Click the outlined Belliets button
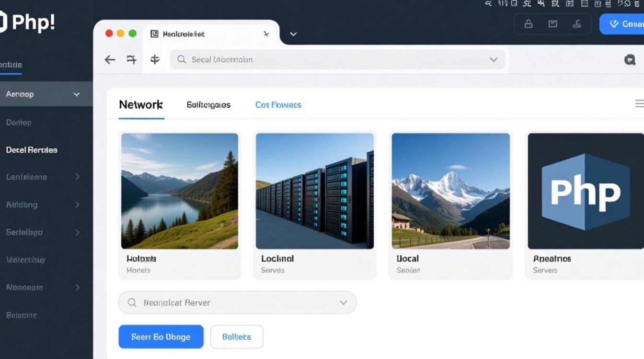Screen dimensions: 644x359 click(237, 337)
